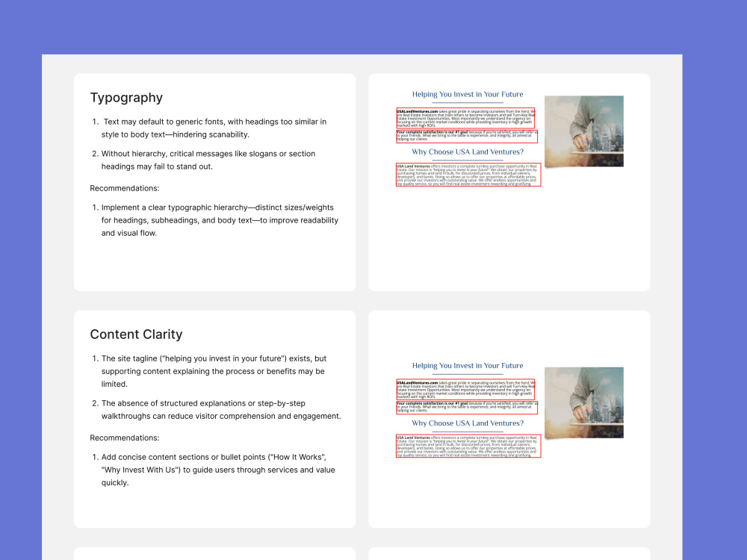Click Recommendations label under Content Clarity
Image resolution: width=747 pixels, height=560 pixels.
pos(125,438)
